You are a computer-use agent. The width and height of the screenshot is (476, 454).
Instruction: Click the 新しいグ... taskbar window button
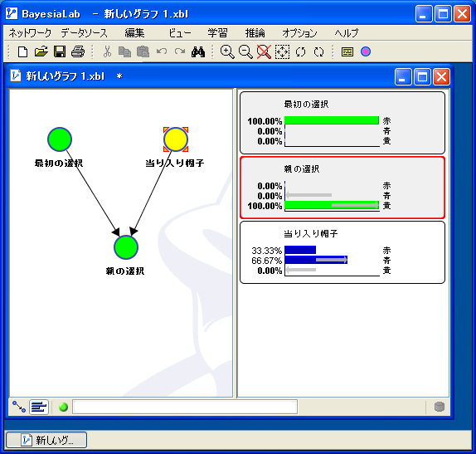[x=46, y=440]
